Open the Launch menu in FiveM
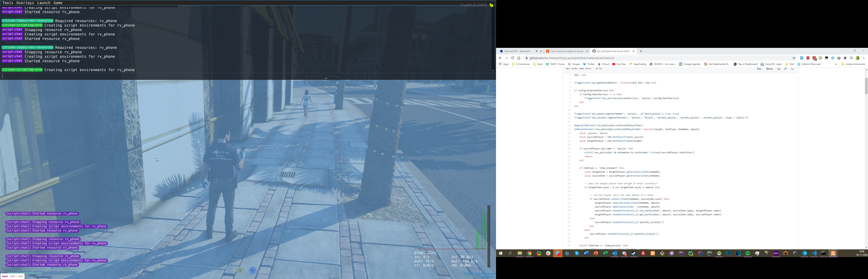 pyautogui.click(x=43, y=3)
